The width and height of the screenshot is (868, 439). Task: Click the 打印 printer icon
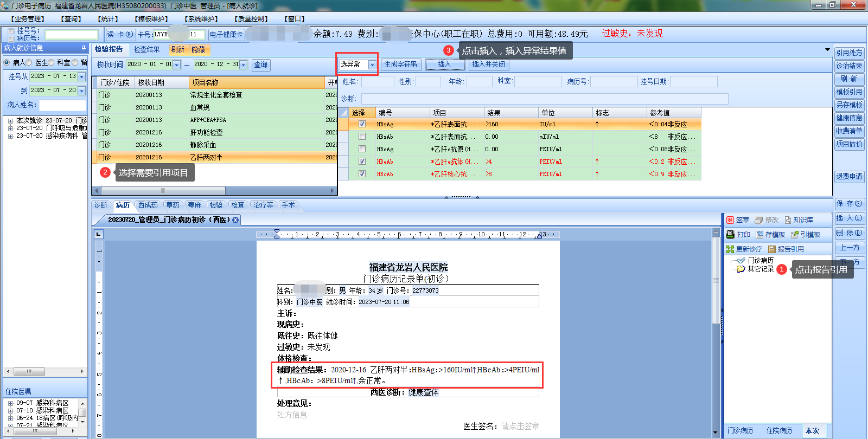[730, 235]
